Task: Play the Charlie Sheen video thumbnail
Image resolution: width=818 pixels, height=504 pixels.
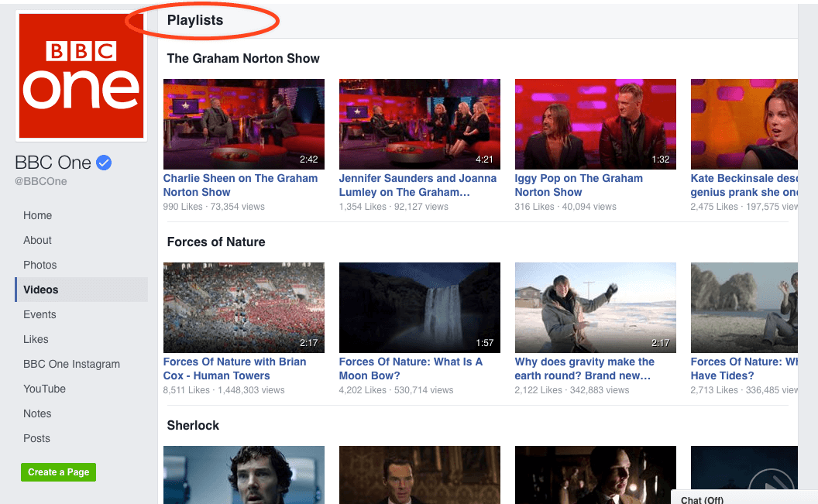Action: [x=243, y=124]
